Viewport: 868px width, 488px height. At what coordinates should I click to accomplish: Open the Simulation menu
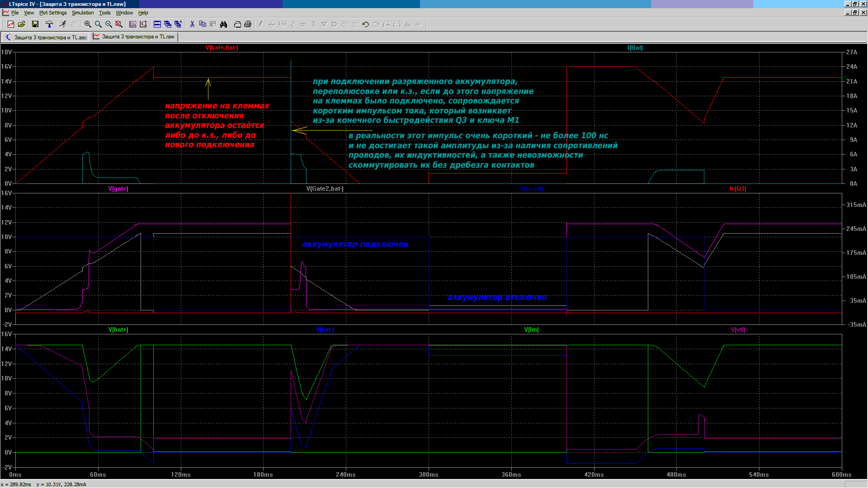83,13
